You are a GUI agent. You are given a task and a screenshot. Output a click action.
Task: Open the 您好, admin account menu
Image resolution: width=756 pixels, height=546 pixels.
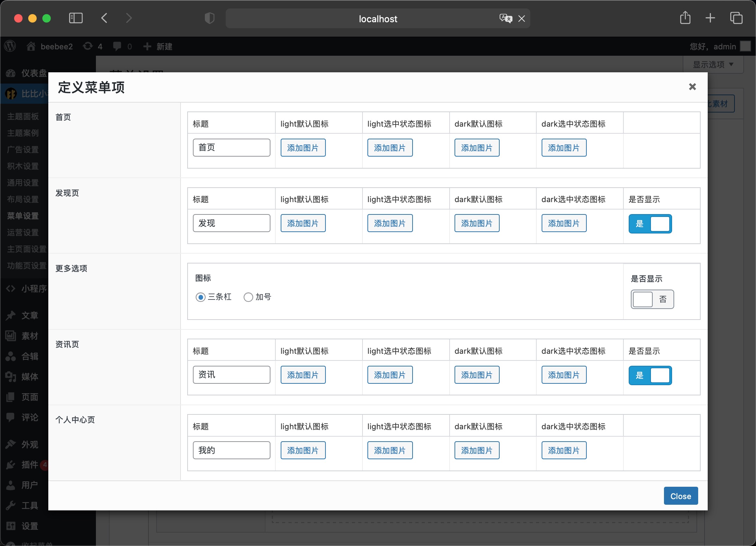pyautogui.click(x=720, y=46)
